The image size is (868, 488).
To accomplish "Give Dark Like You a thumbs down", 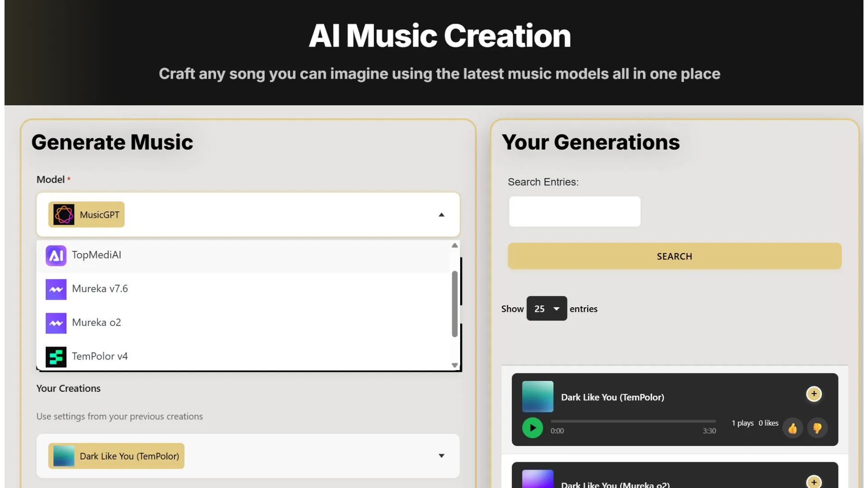I will [x=817, y=428].
